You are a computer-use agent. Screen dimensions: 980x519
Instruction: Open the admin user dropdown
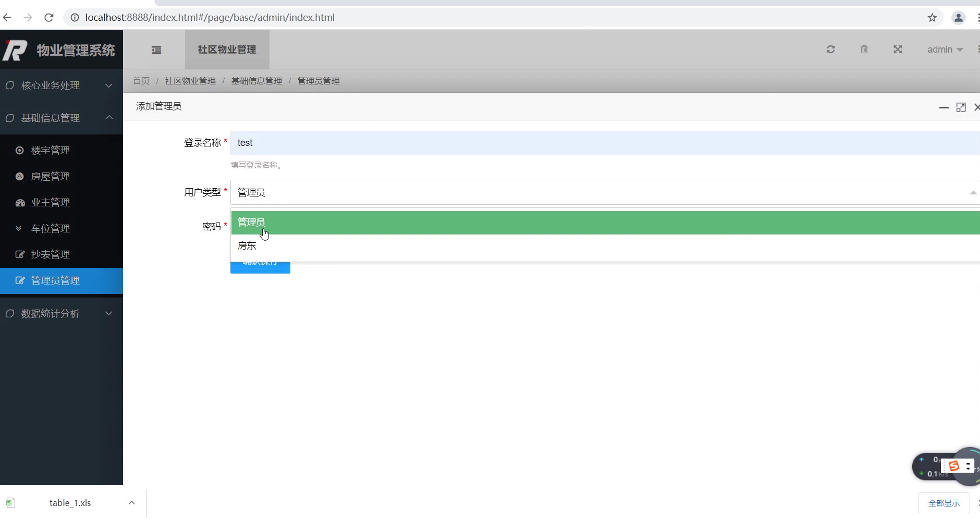[945, 50]
